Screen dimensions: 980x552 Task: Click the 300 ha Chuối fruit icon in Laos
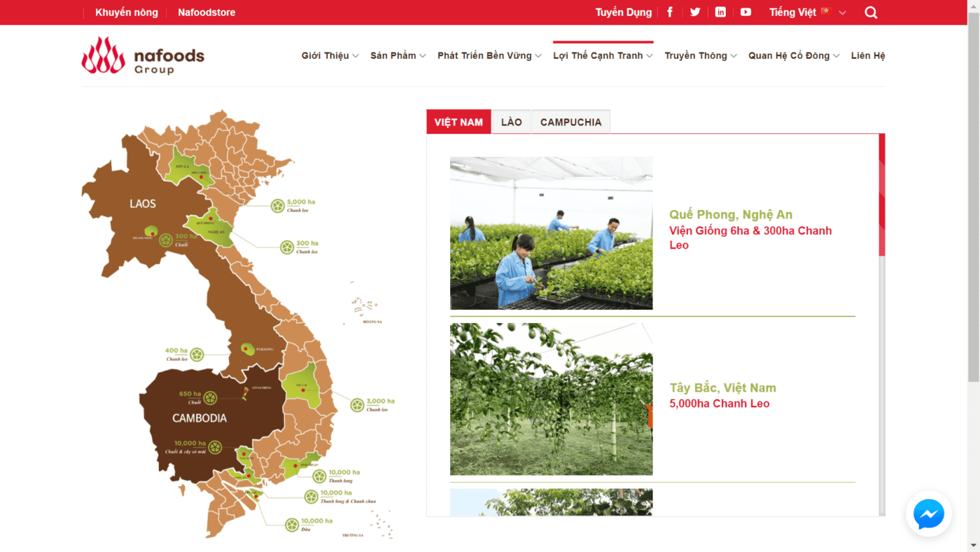[x=166, y=240]
